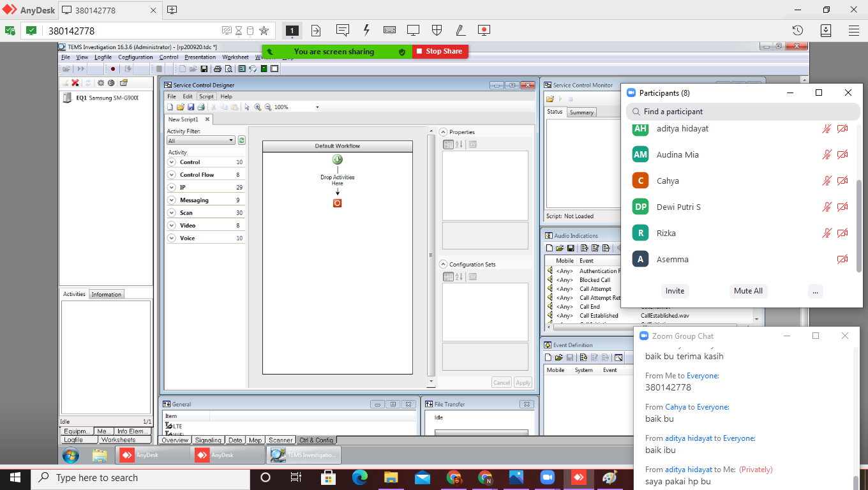
Task: Expand the Voice activity group
Action: [172, 238]
